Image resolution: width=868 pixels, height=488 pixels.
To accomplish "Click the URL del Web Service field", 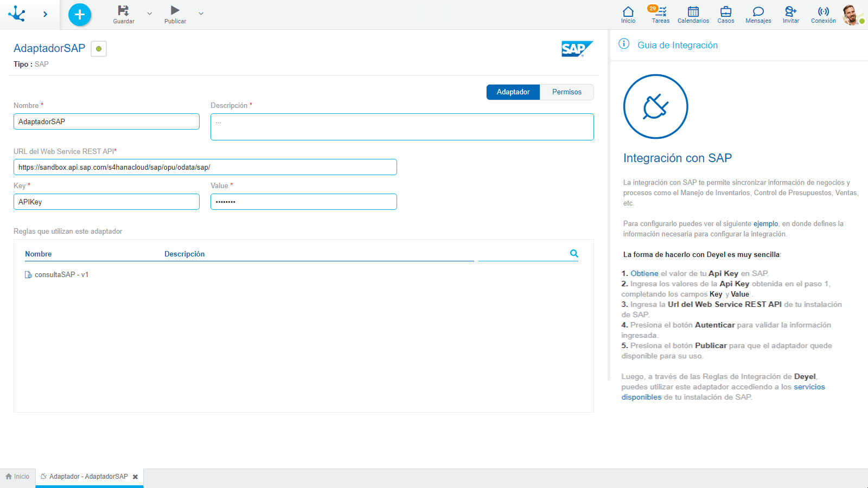I will pos(205,167).
